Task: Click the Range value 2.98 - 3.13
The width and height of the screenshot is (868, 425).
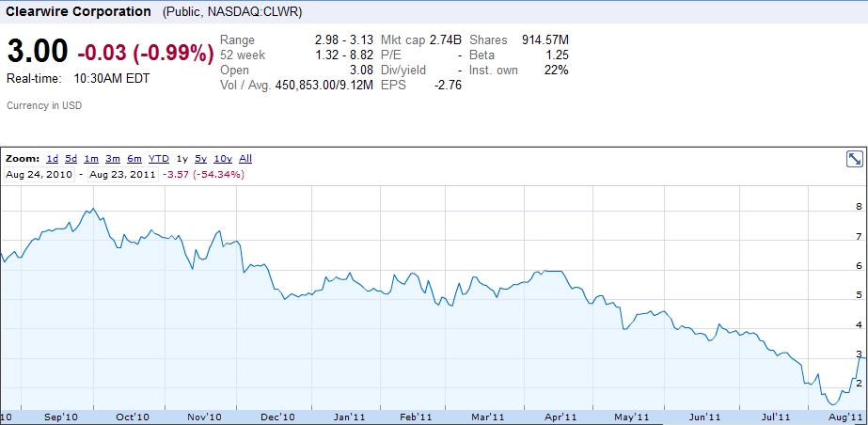Action: pos(344,39)
